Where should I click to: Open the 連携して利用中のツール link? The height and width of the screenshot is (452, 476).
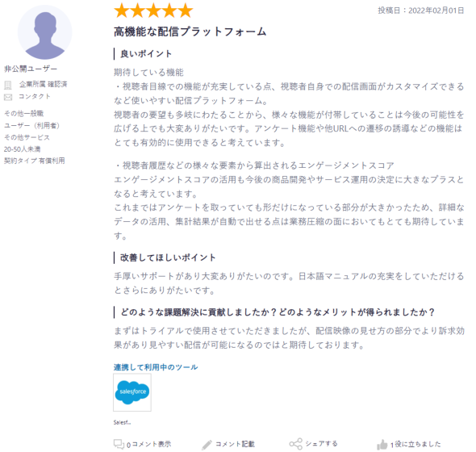(156, 367)
